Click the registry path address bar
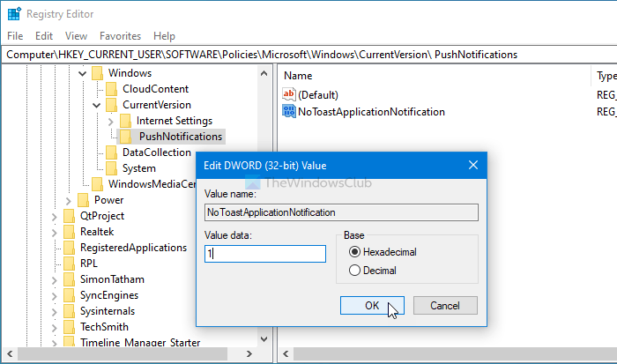 (308, 54)
